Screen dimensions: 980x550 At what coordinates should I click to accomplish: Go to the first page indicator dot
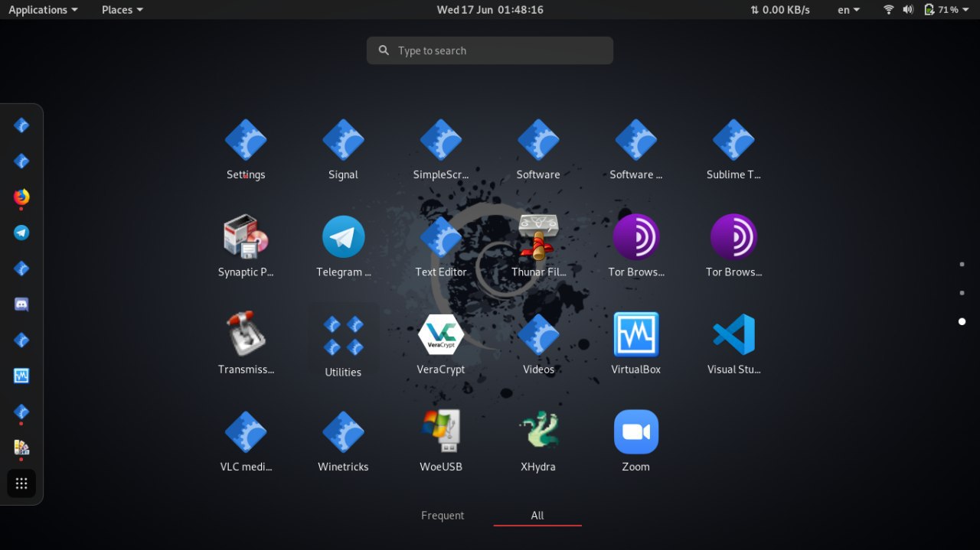point(962,264)
